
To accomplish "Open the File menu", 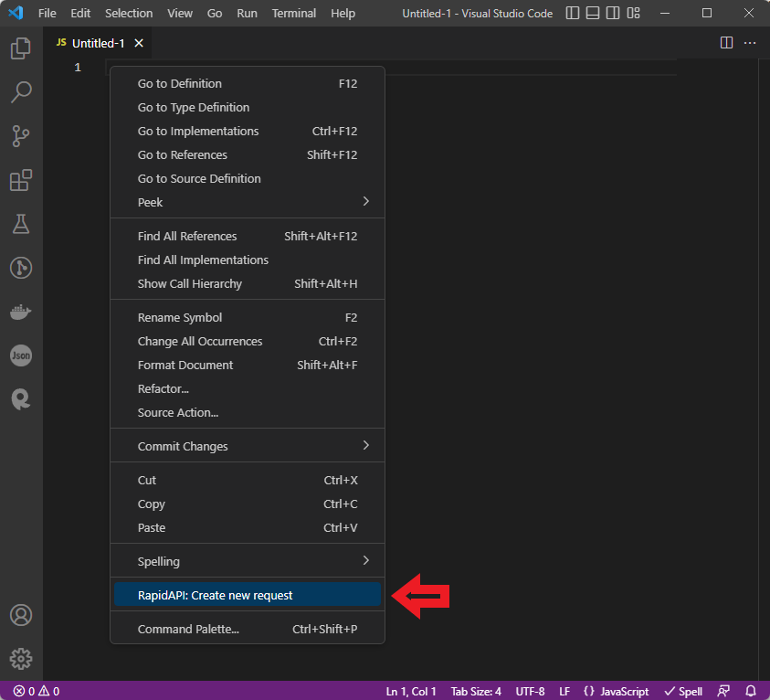I will [x=47, y=14].
